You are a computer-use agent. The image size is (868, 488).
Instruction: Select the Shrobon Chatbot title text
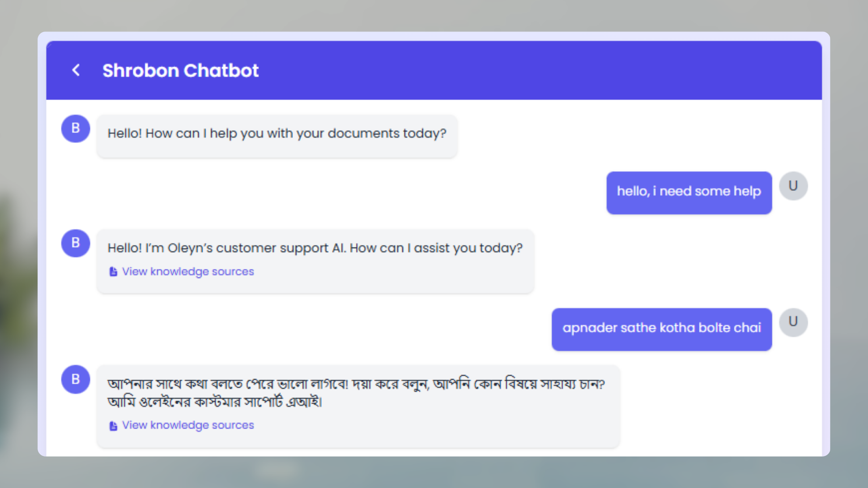coord(180,70)
